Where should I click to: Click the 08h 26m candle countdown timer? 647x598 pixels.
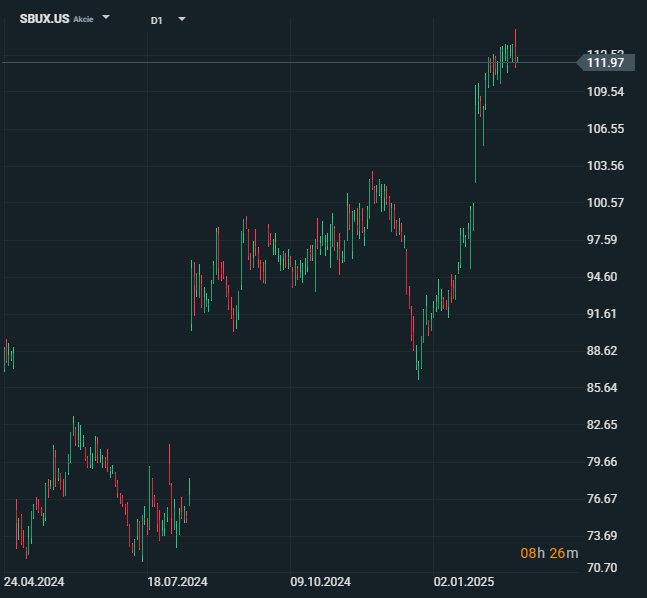tap(544, 553)
